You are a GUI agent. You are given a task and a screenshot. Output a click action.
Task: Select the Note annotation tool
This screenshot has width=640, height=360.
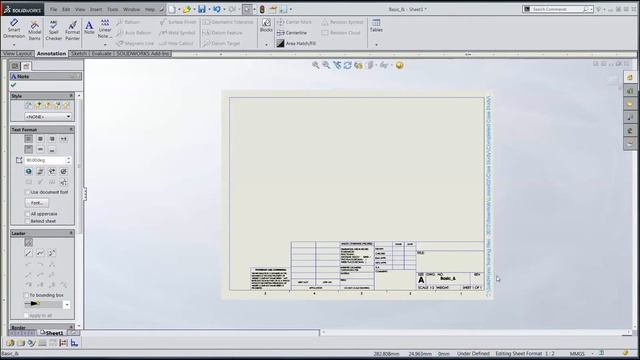click(89, 27)
